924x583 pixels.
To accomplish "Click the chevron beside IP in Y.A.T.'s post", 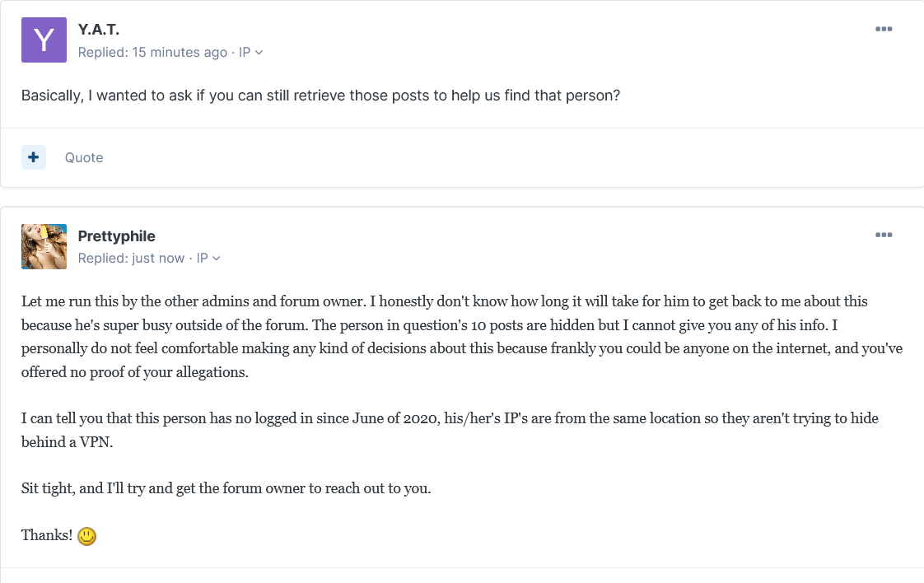I will pyautogui.click(x=259, y=53).
